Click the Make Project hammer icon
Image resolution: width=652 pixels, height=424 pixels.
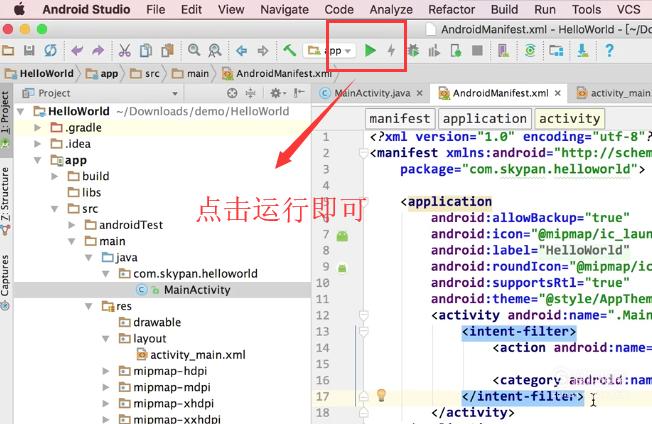click(289, 51)
